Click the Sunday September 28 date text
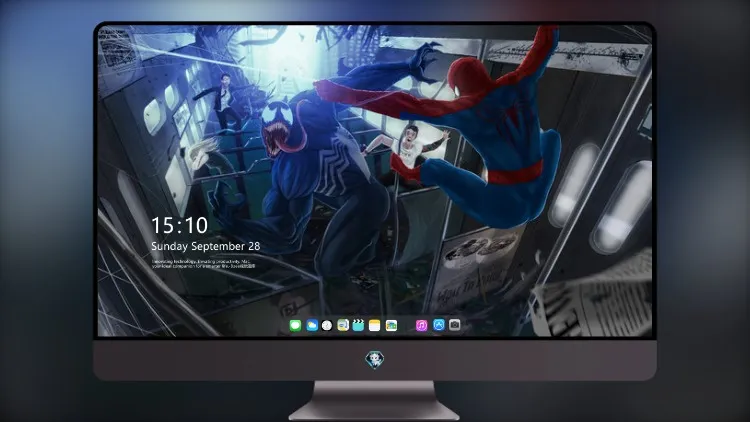 206,246
